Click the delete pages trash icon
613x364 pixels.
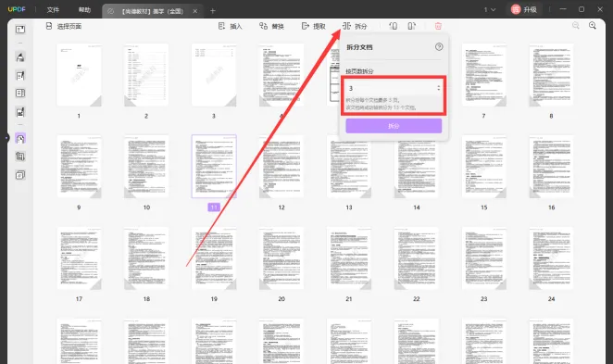click(438, 26)
